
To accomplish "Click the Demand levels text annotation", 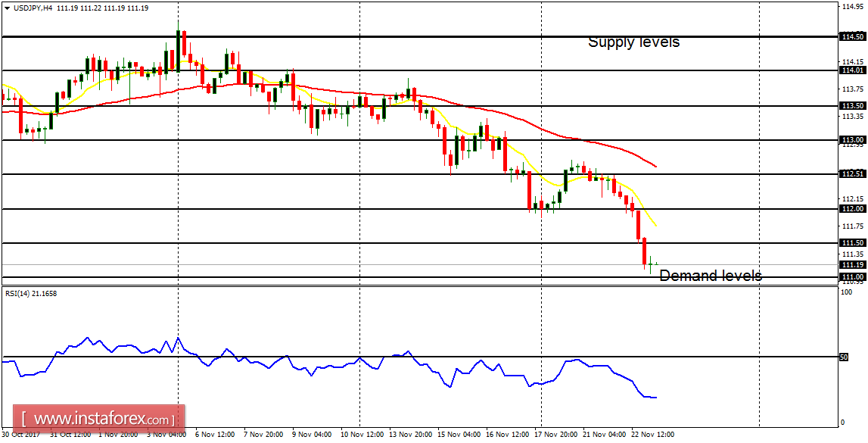I will click(x=711, y=275).
